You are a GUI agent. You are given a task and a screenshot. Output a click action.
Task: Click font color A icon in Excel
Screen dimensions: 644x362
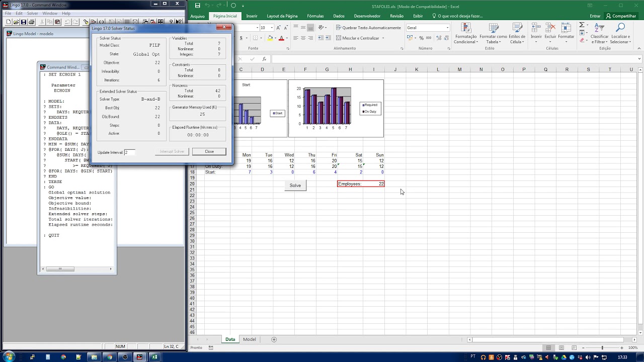click(x=281, y=38)
